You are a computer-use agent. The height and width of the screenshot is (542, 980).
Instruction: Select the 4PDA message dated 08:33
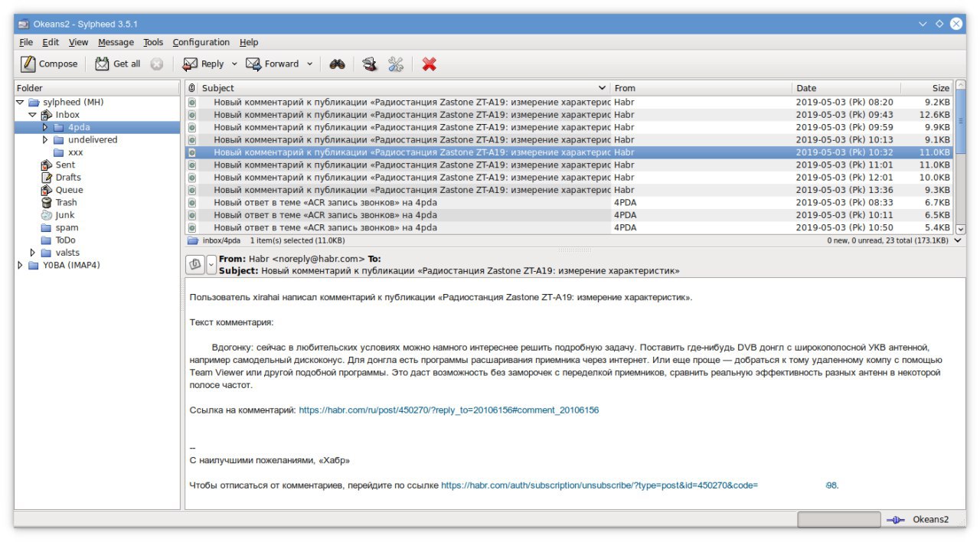pyautogui.click(x=569, y=203)
